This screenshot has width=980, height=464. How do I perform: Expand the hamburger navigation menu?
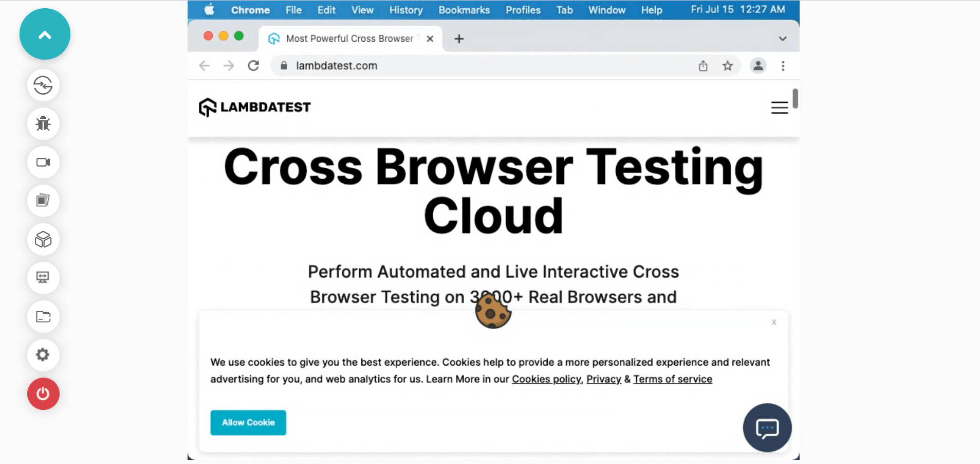point(780,108)
